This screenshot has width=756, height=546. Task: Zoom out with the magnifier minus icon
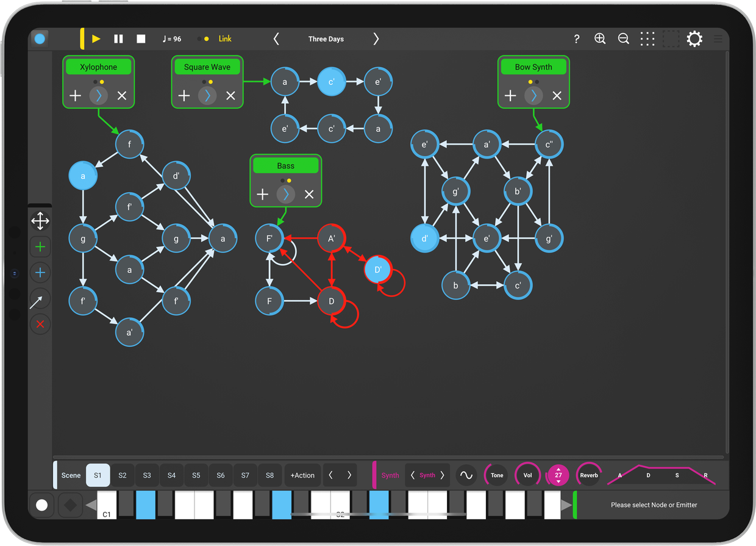click(x=623, y=39)
